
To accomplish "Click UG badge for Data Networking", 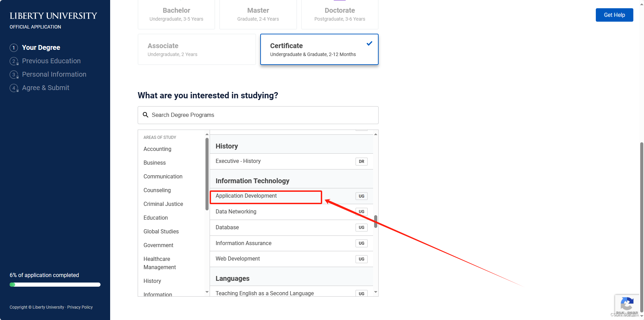I will pyautogui.click(x=361, y=212).
